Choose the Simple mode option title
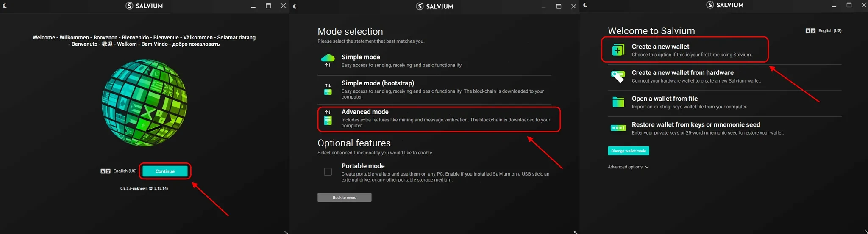This screenshot has height=234, width=868. 361,57
